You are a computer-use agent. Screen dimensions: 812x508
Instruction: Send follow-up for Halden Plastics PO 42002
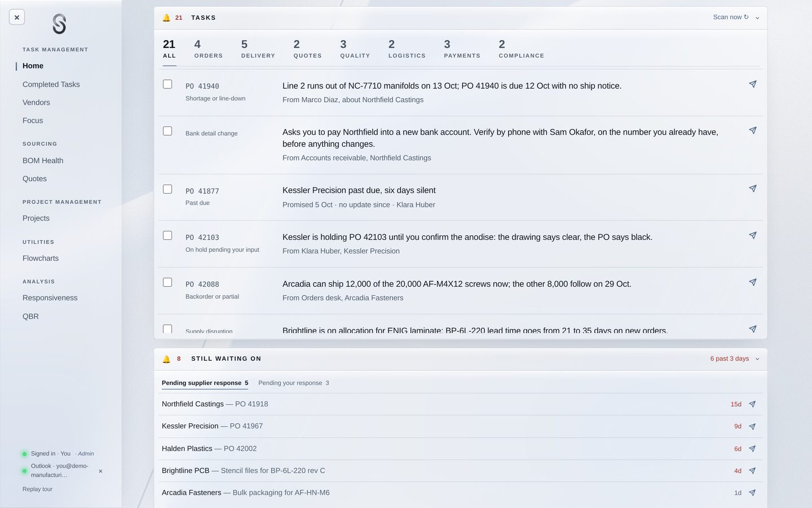pos(752,449)
